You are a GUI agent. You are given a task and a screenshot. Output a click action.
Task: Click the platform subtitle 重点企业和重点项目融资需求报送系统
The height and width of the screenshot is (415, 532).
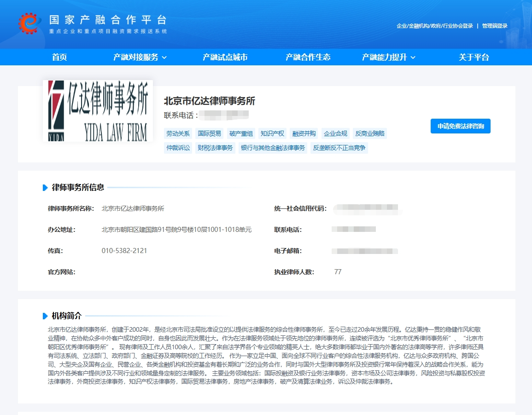108,31
